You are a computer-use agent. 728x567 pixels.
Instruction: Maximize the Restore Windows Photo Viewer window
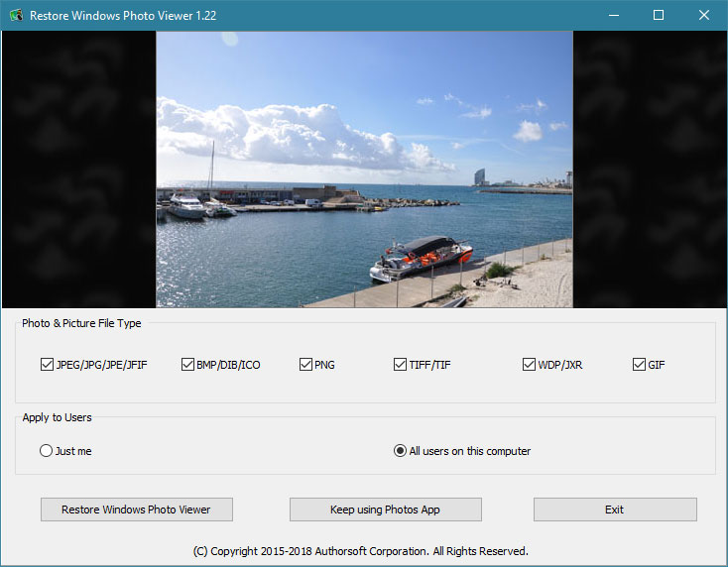pyautogui.click(x=659, y=16)
